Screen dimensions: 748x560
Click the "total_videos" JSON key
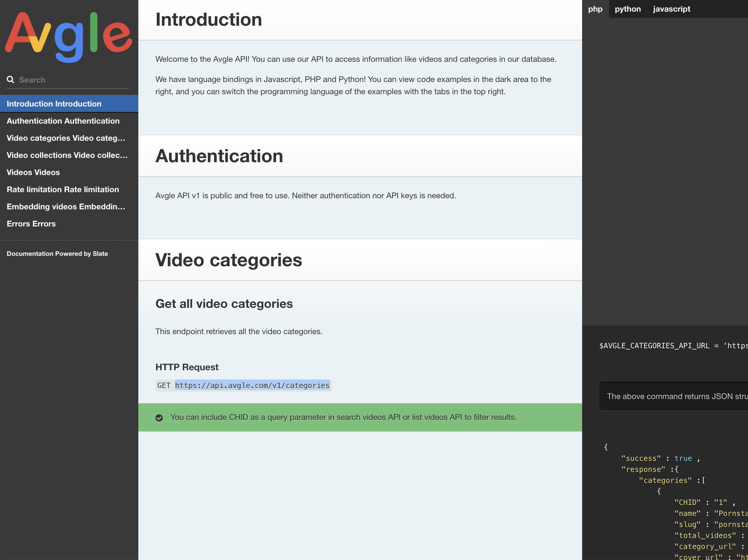(705, 536)
